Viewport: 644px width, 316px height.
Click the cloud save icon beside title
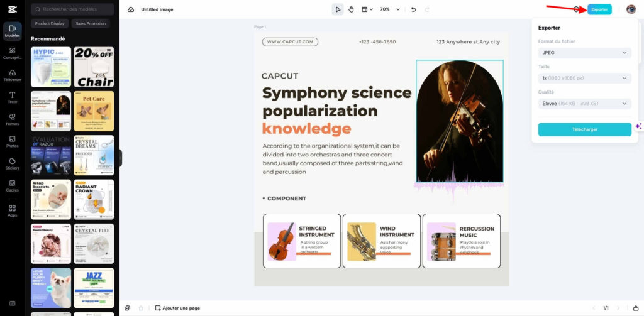tap(131, 9)
